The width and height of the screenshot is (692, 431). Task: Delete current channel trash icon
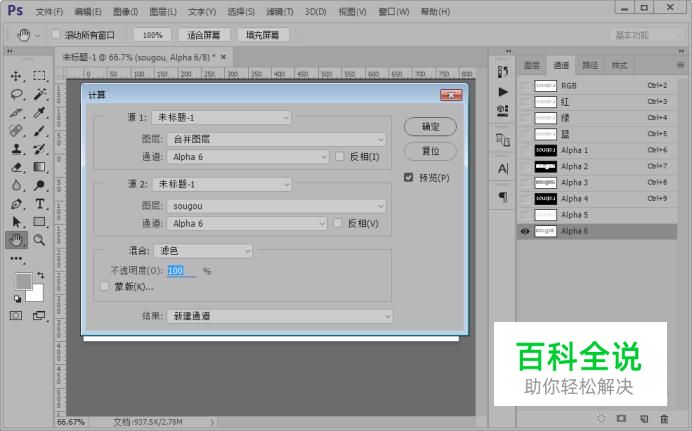664,418
